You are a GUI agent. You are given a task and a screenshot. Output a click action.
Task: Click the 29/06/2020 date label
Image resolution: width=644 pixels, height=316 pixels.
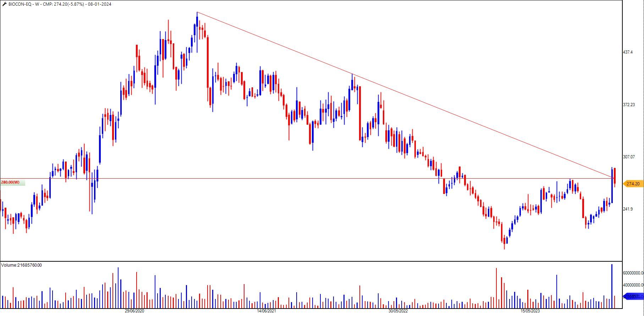[134, 311]
